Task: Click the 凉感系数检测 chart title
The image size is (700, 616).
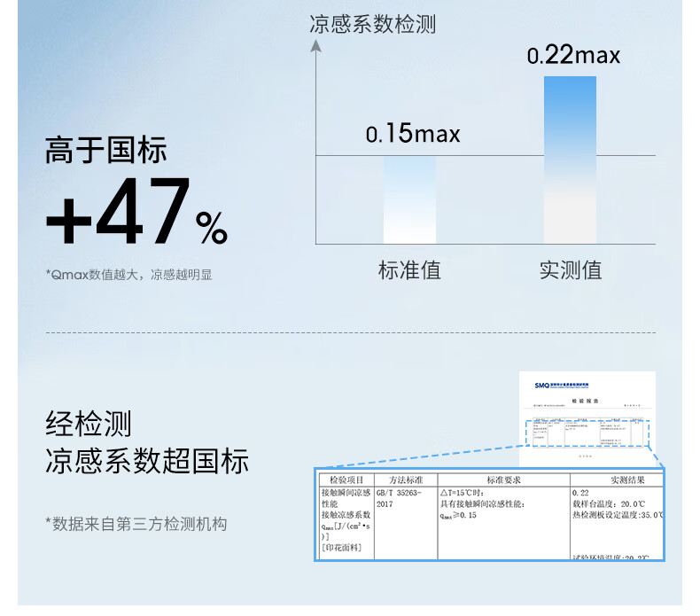Action: [373, 24]
